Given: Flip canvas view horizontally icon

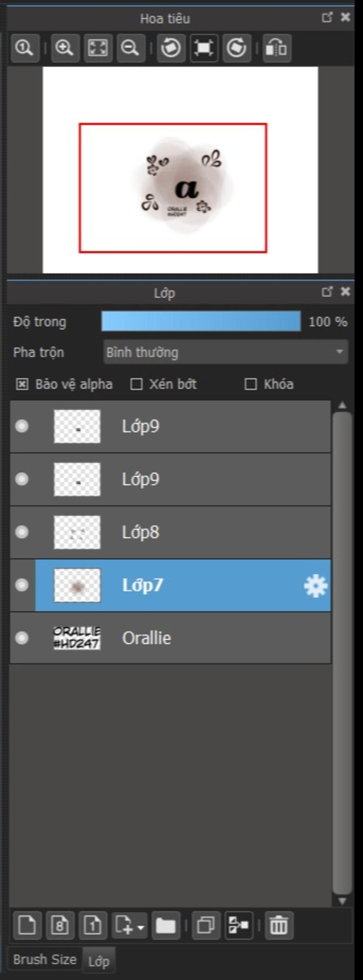Looking at the screenshot, I should coord(277,48).
